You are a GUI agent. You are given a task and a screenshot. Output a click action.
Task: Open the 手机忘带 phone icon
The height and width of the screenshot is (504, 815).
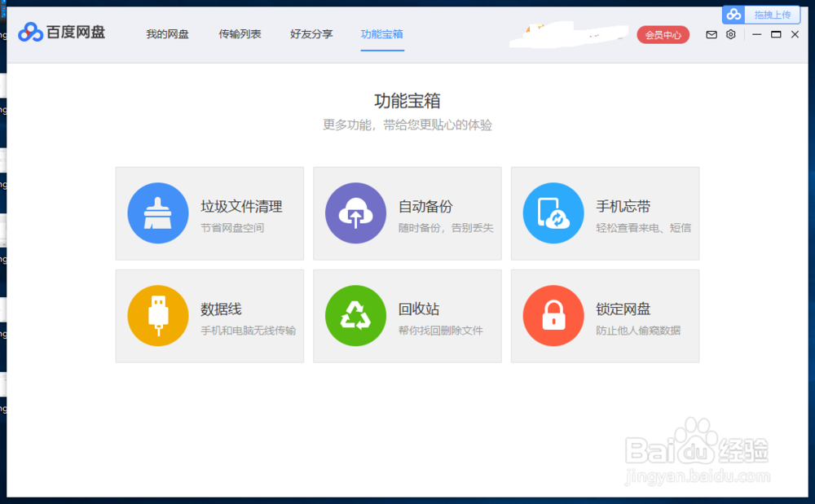[x=553, y=213]
